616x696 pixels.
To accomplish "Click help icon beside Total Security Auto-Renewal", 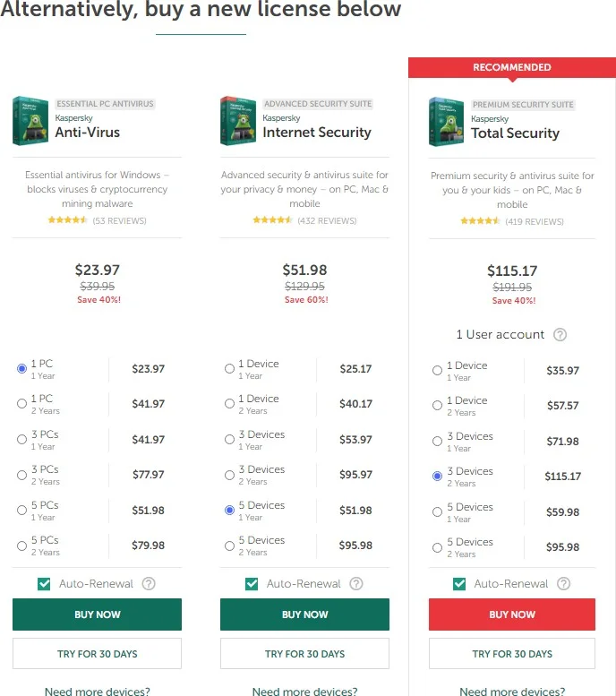I will pos(564,584).
